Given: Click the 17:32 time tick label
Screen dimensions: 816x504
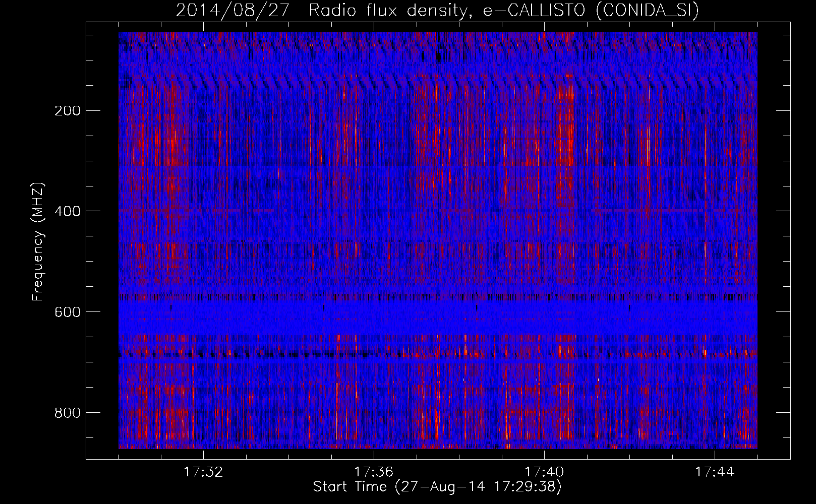Looking at the screenshot, I should click(x=203, y=472).
